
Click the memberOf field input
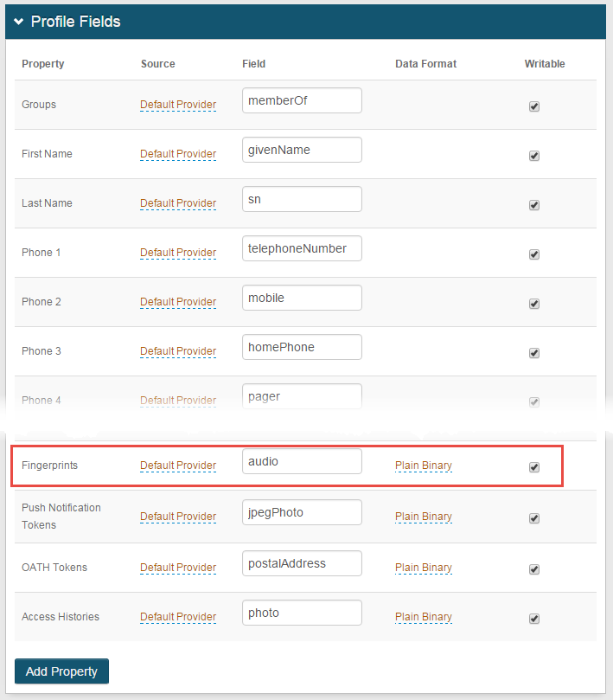[302, 100]
